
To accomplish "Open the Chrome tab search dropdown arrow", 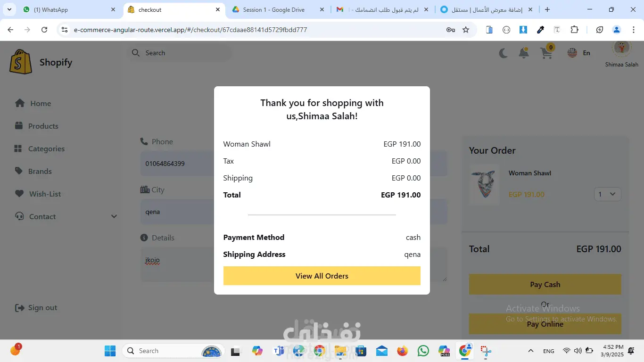I will click(x=9, y=9).
